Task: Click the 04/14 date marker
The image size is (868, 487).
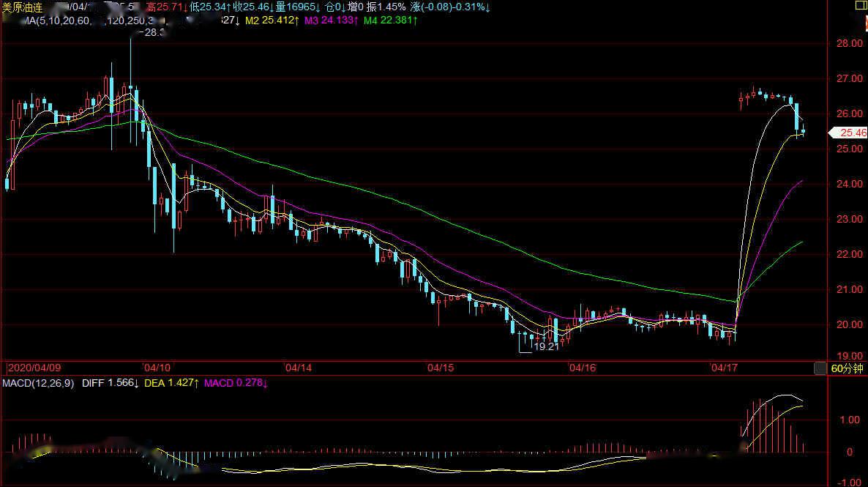Action: pyautogui.click(x=298, y=368)
